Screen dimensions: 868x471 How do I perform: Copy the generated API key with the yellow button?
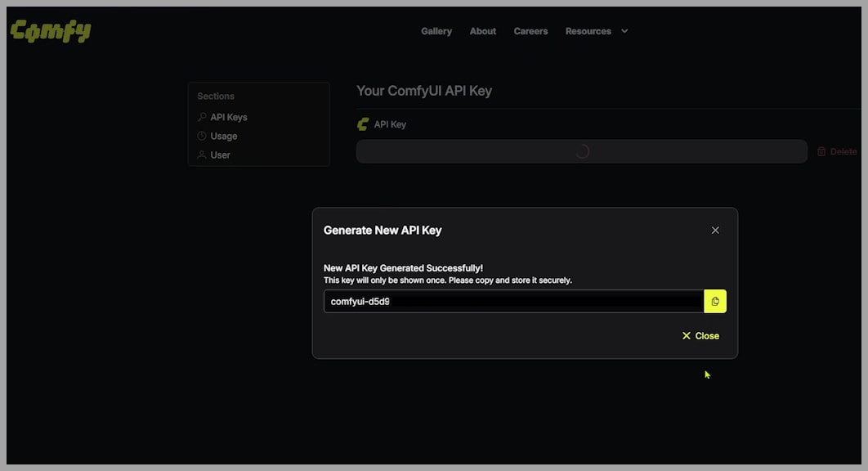click(x=714, y=302)
